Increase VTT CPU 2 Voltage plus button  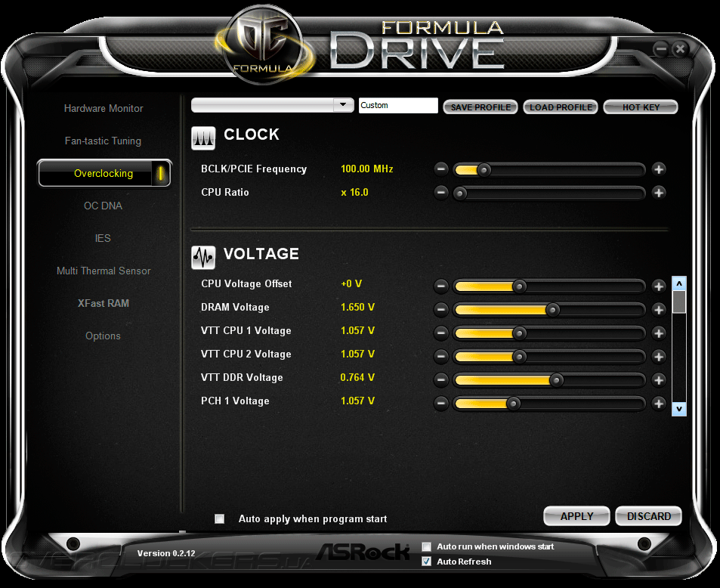pos(659,357)
